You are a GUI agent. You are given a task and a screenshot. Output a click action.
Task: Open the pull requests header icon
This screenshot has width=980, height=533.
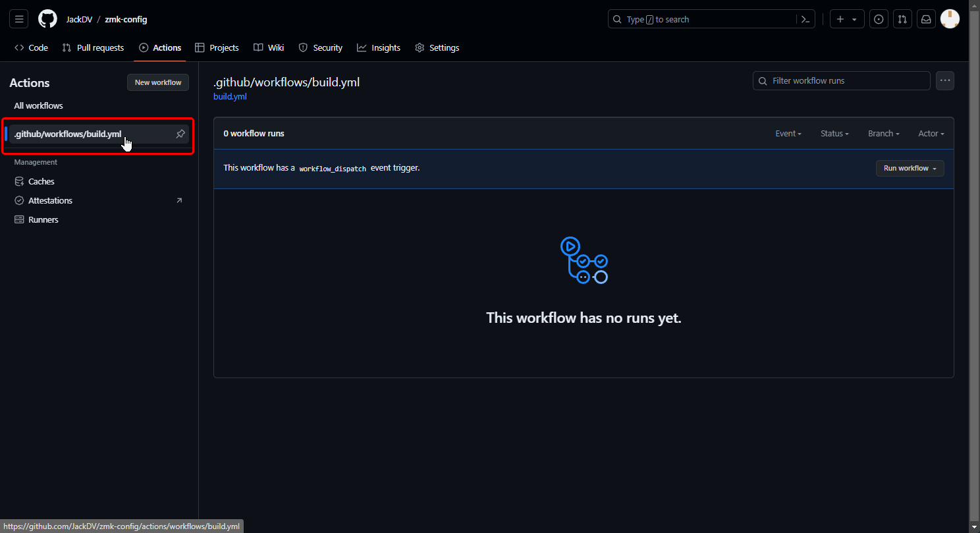tap(902, 19)
